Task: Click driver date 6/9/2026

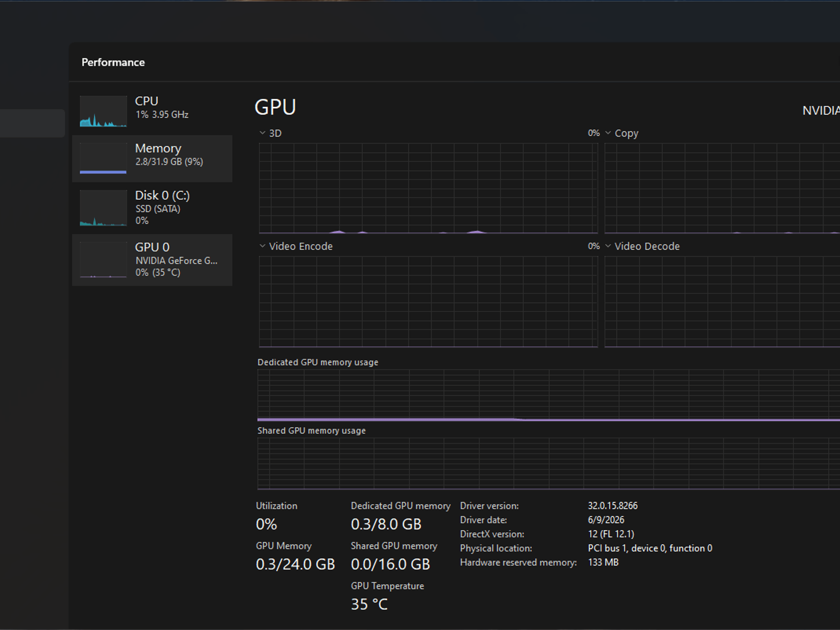Action: (x=606, y=520)
